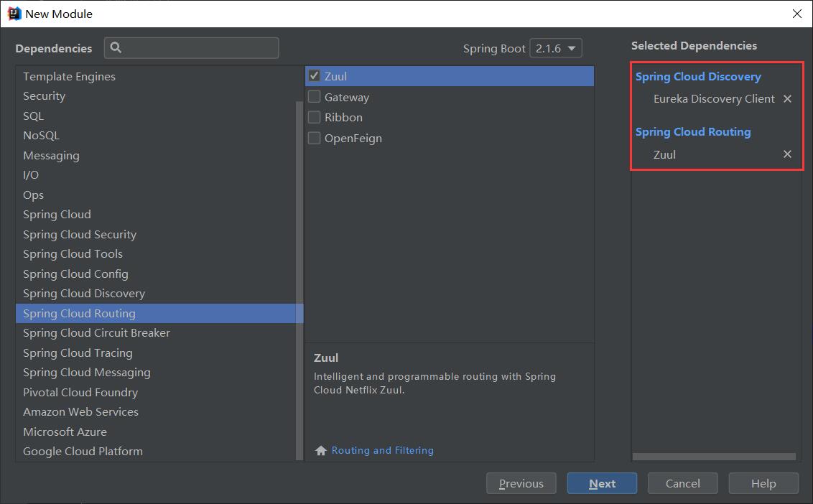Click the Zuul entry in Selected Dependencies

664,154
